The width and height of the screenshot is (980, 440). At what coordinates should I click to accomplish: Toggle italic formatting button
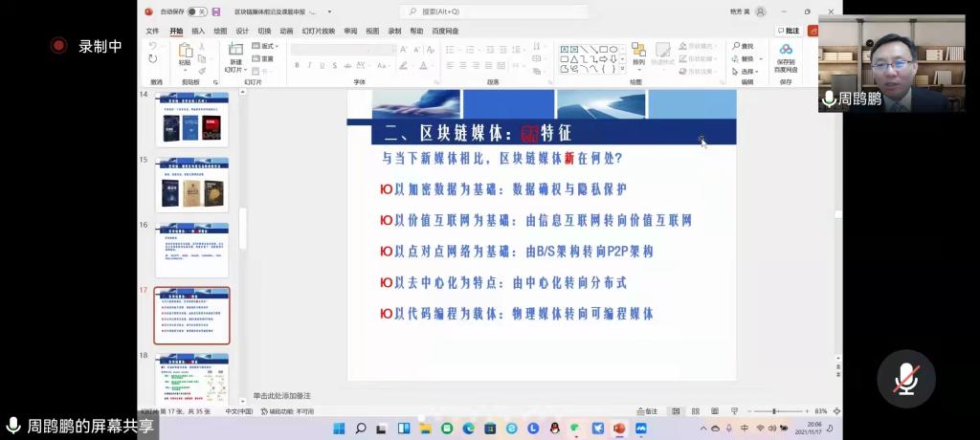point(309,65)
